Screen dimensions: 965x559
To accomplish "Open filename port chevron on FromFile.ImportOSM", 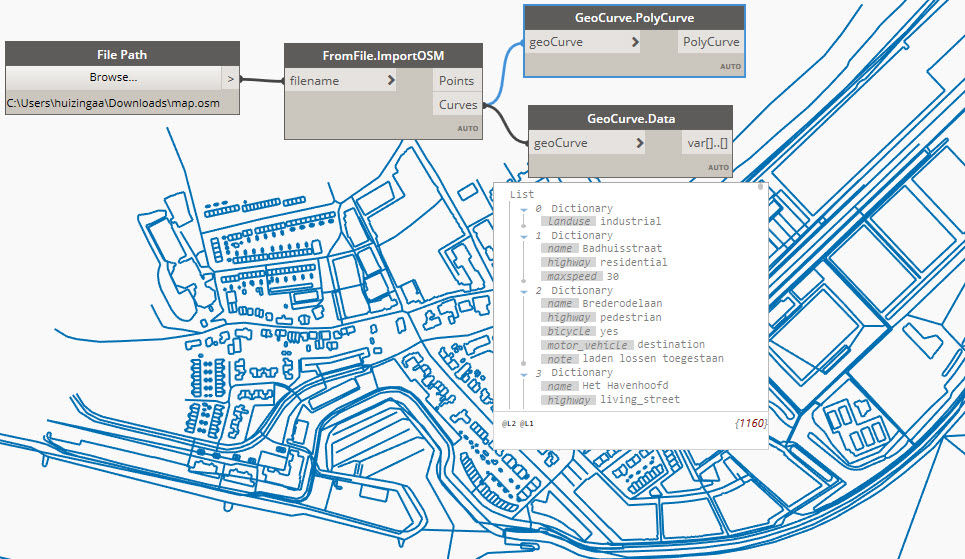I will 391,80.
